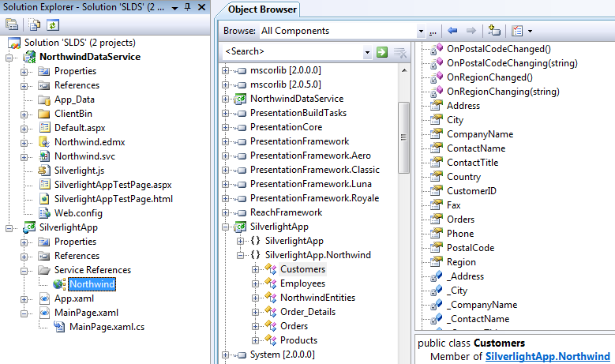Collapse the Service References folder
The image size is (615, 364).
click(x=24, y=271)
